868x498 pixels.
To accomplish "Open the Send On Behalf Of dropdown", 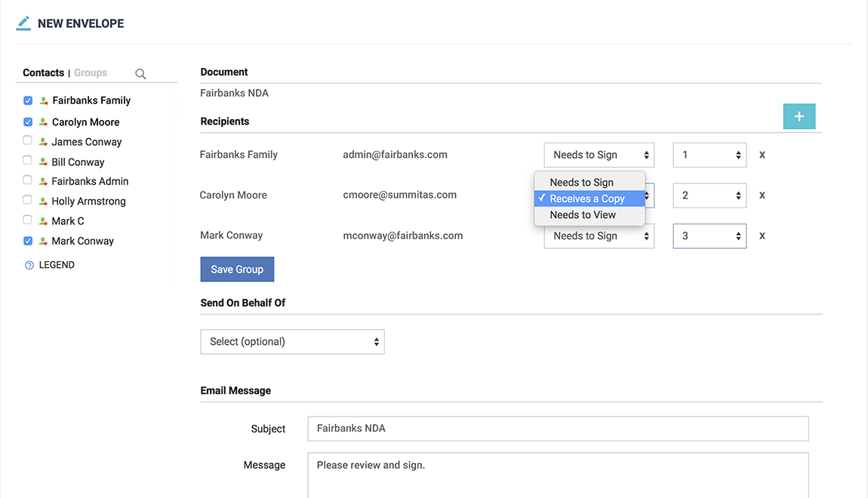I will (292, 342).
